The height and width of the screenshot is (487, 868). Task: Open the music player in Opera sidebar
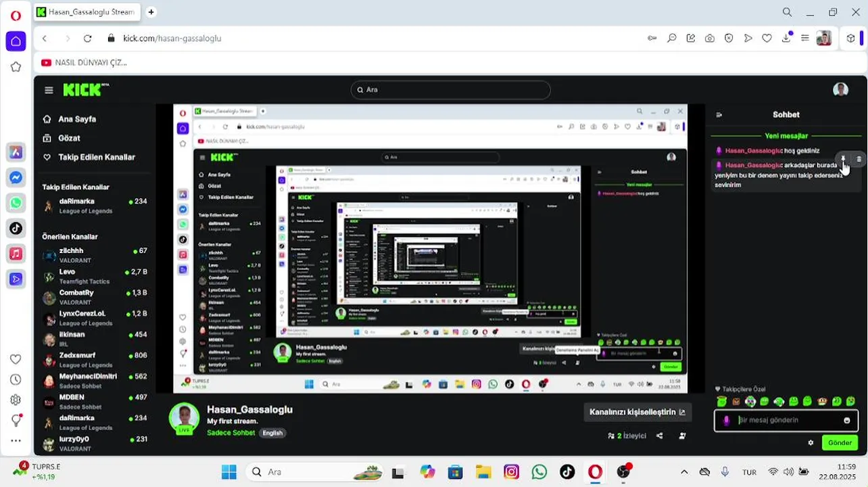[x=16, y=254]
